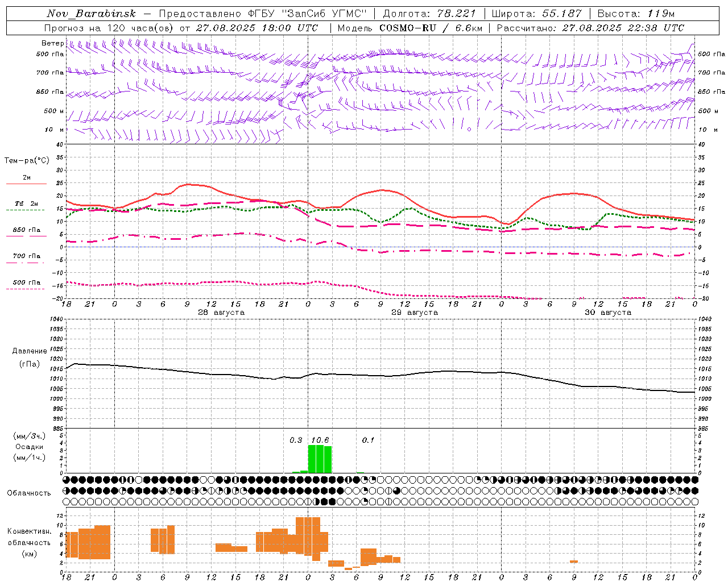This screenshot has height=582, width=728.
Task: Click the 'Тем-ра(°C)' temperature axis label
Action: [x=27, y=161]
